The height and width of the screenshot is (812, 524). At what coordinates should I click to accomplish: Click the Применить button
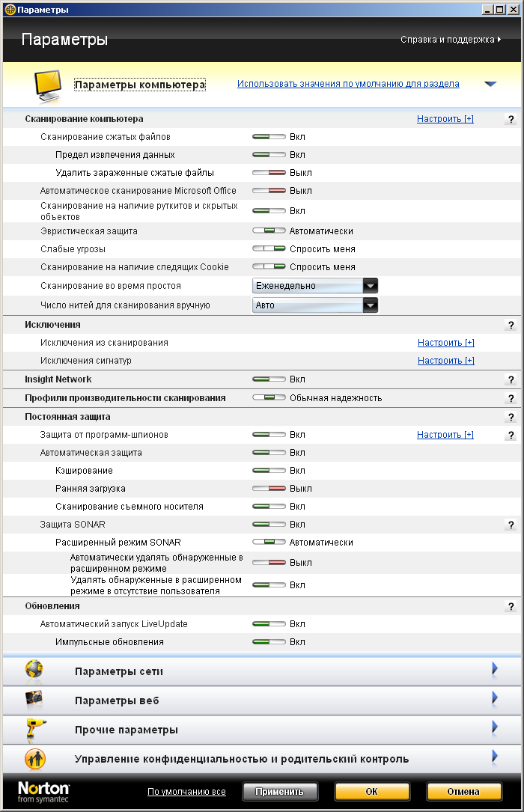click(280, 791)
